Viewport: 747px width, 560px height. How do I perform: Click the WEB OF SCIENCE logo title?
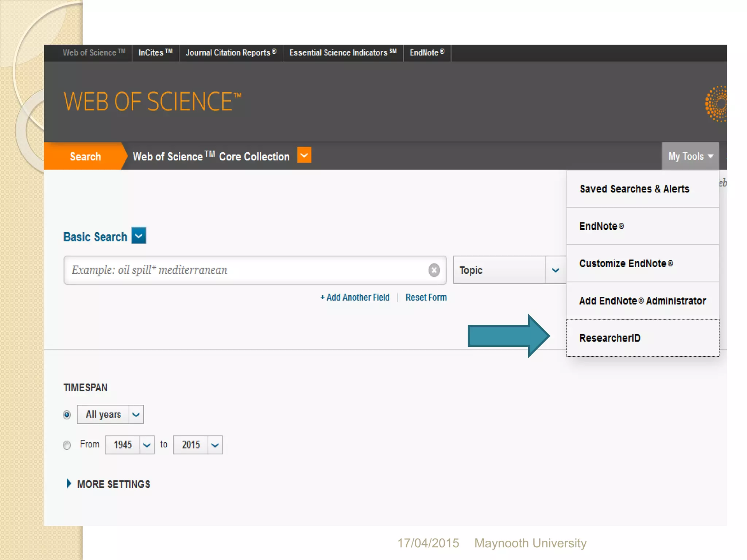point(152,102)
